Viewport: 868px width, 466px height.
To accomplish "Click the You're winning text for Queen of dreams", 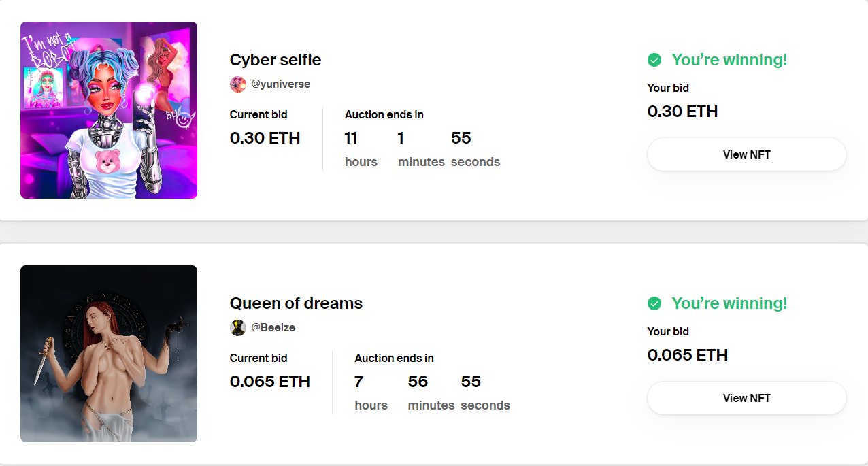I will (x=729, y=303).
